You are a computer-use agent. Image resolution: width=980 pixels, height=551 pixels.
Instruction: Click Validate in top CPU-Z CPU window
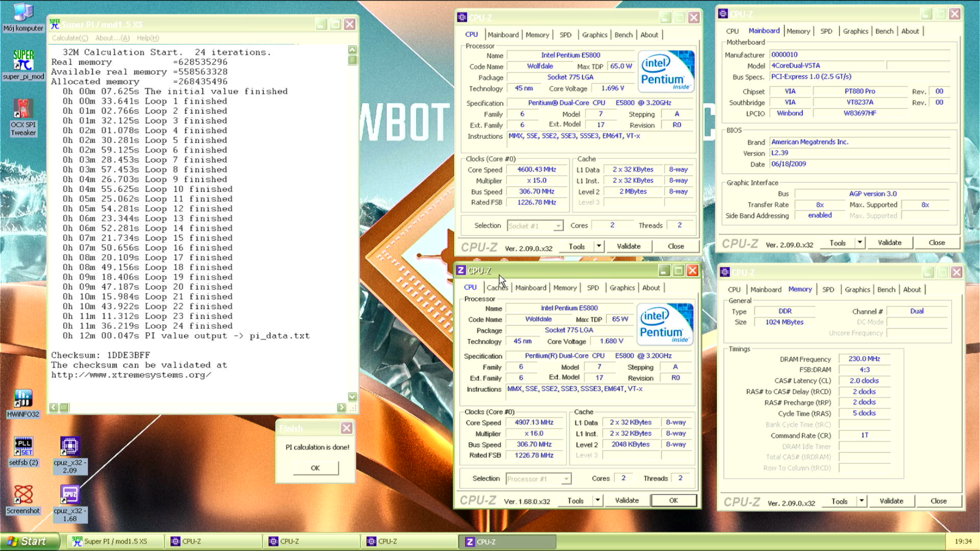click(x=628, y=246)
